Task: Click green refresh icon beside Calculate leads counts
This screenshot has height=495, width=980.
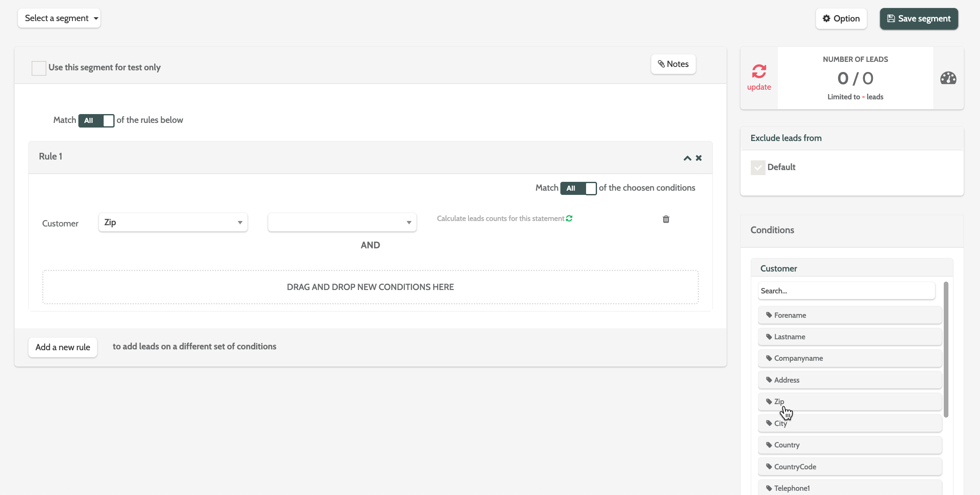Action: [569, 218]
